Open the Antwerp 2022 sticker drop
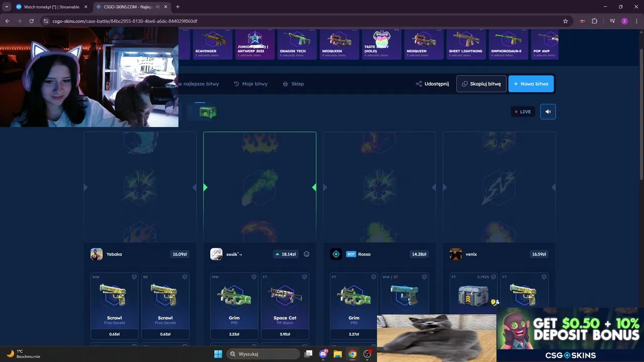The height and width of the screenshot is (362, 644). [255, 44]
